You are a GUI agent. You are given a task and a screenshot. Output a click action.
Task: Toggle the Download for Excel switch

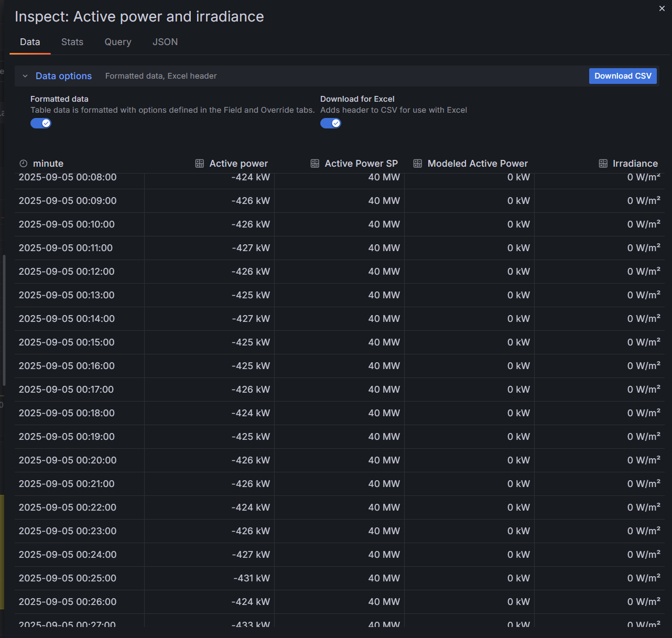tap(331, 123)
